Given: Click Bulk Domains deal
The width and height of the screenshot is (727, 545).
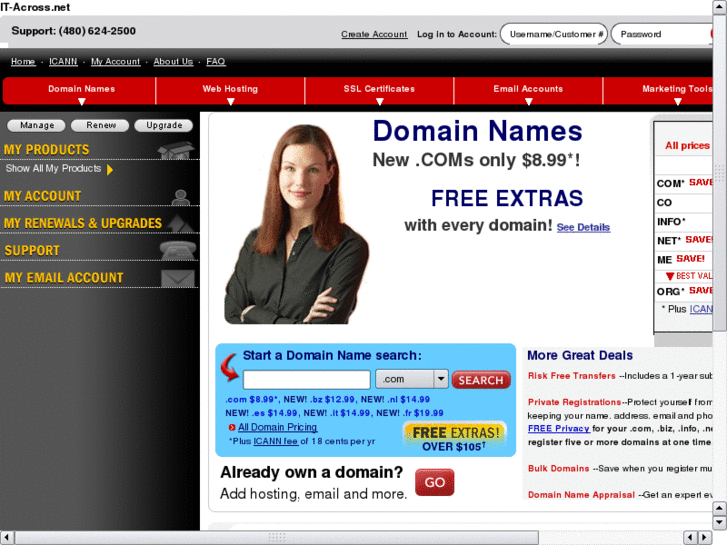Looking at the screenshot, I should pos(558,468).
